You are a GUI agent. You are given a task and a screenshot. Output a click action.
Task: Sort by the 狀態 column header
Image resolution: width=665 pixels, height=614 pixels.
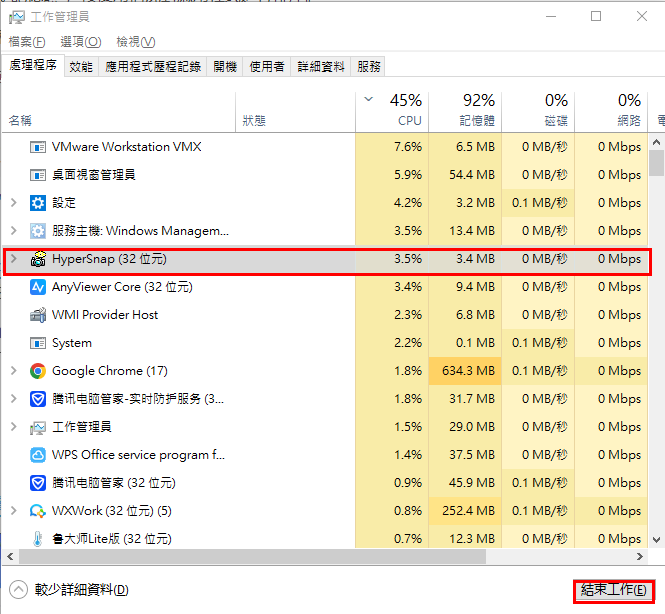coord(296,111)
